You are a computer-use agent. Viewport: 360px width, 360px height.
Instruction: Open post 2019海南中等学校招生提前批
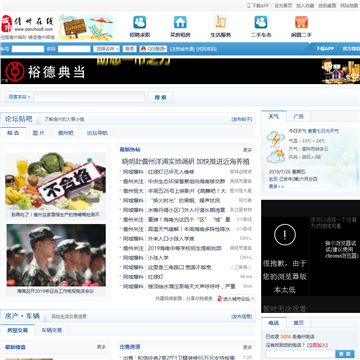coord(185,248)
